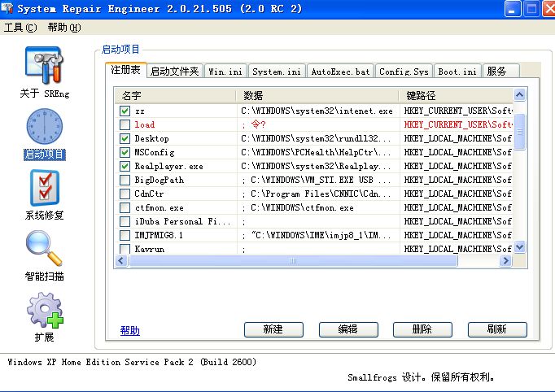The height and width of the screenshot is (392, 555).
Task: Open the 工具(C) menu
Action: tap(20, 27)
